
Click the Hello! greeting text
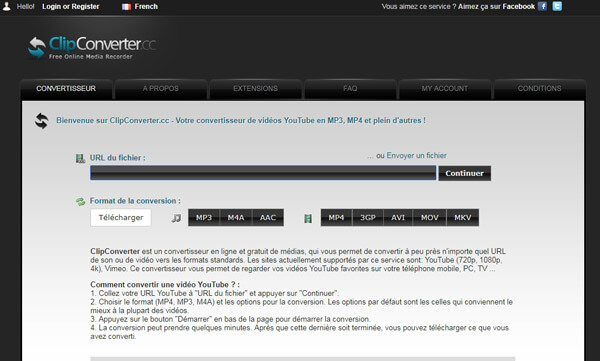tap(25, 7)
